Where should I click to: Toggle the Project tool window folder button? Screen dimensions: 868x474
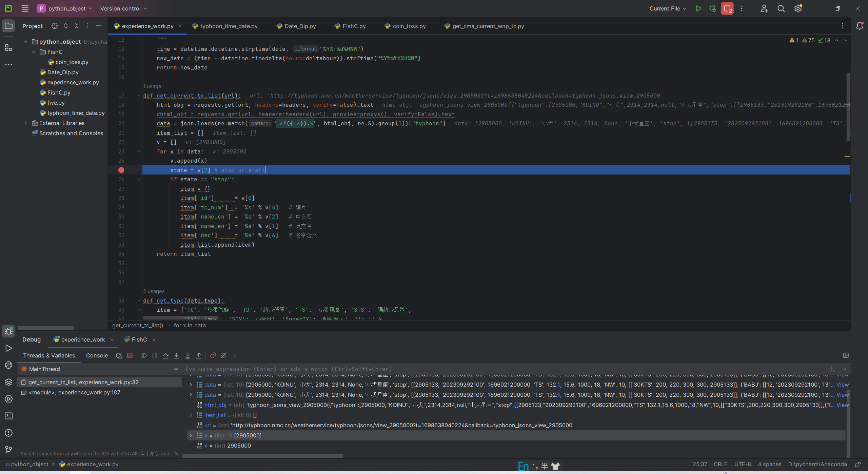click(x=8, y=26)
